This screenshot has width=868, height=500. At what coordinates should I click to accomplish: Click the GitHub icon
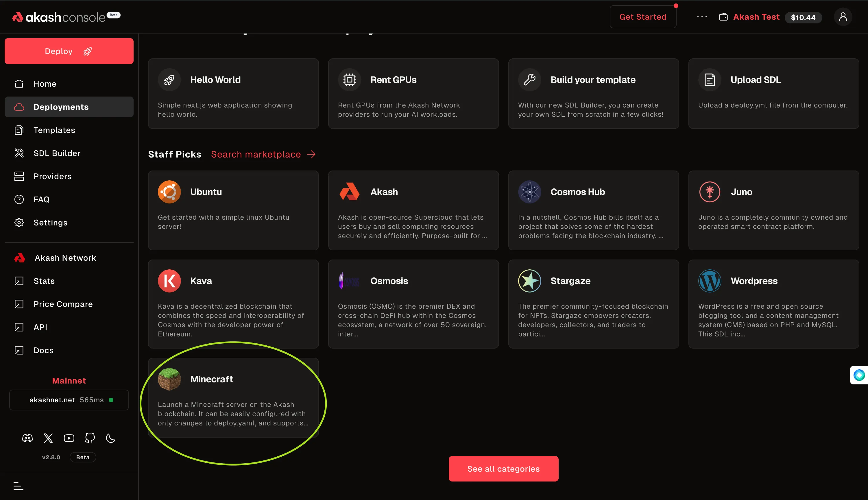[90, 438]
